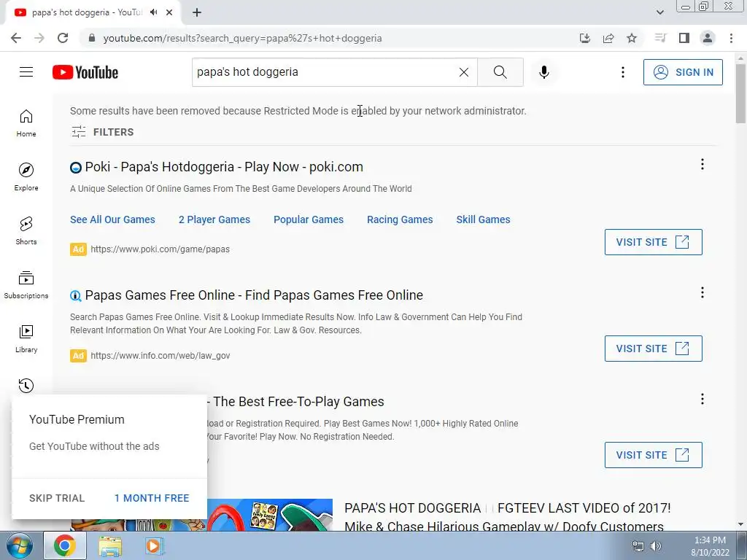This screenshot has width=747, height=560.
Task: Open PAPA'S HOT DOGGERIA FGTEEV video title
Action: [x=508, y=517]
